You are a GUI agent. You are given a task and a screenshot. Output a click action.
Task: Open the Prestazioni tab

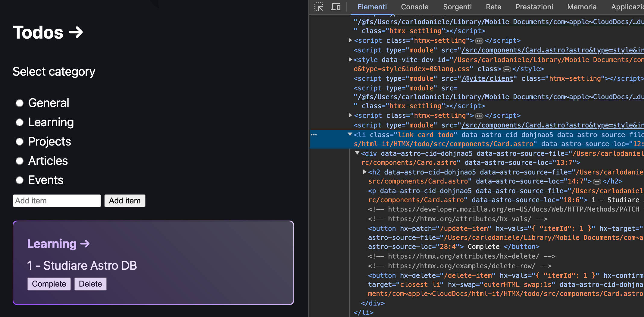(534, 7)
